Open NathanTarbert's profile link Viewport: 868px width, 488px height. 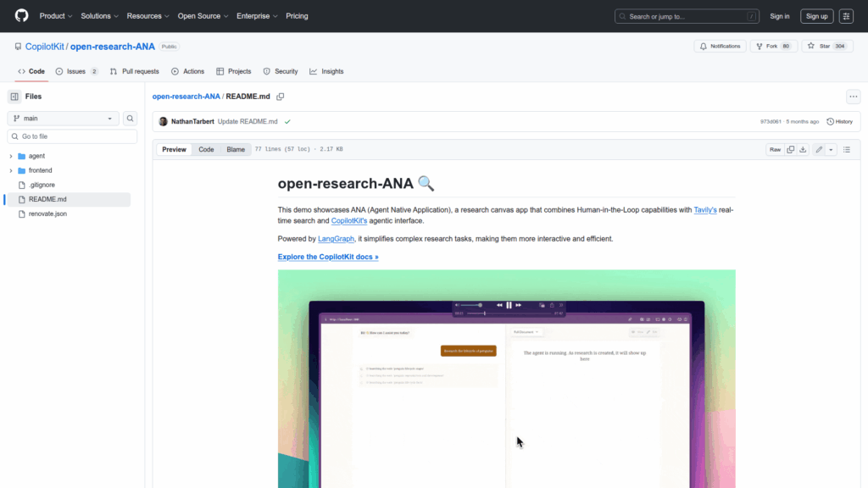coord(192,122)
